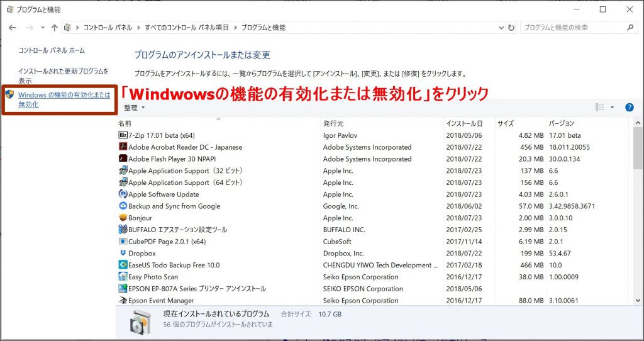Open the address bar history dropdown
Image resolution: width=644 pixels, height=341 pixels.
pyautogui.click(x=500, y=28)
